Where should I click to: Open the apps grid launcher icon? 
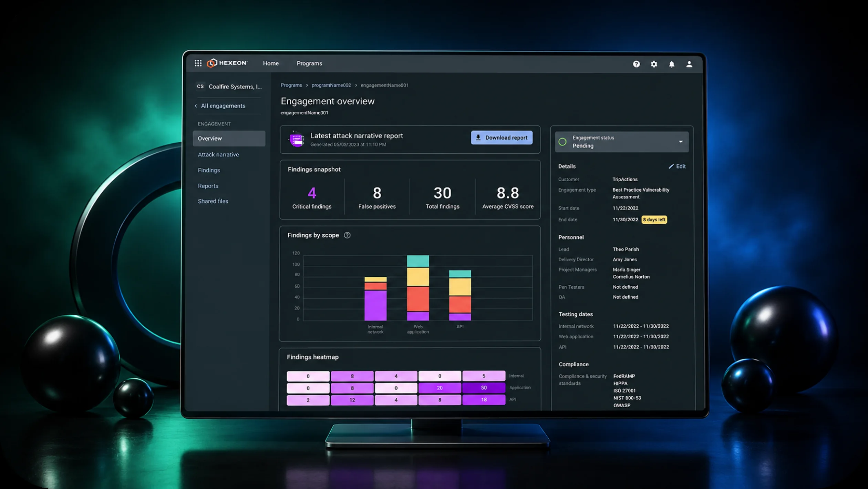[198, 63]
